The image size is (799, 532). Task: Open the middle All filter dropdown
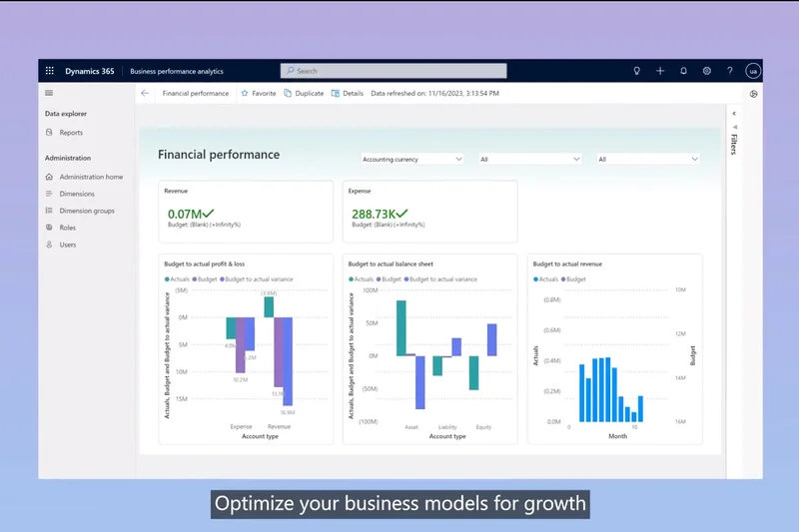pyautogui.click(x=530, y=160)
